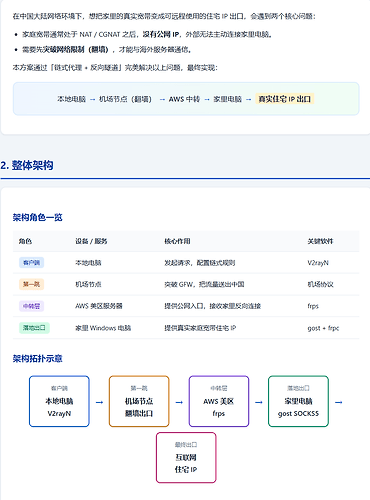Screen dimensions: 370x500
Task: Click the '关键软件' column header
Action: click(x=320, y=241)
